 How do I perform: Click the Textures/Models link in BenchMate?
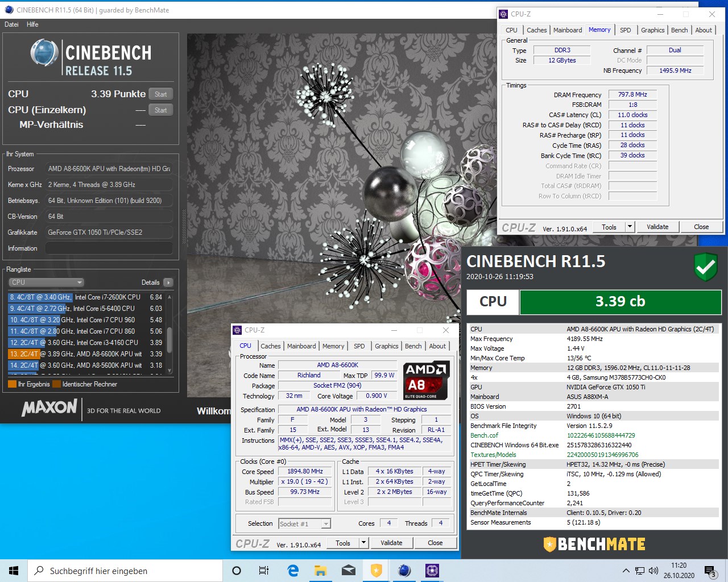(493, 455)
